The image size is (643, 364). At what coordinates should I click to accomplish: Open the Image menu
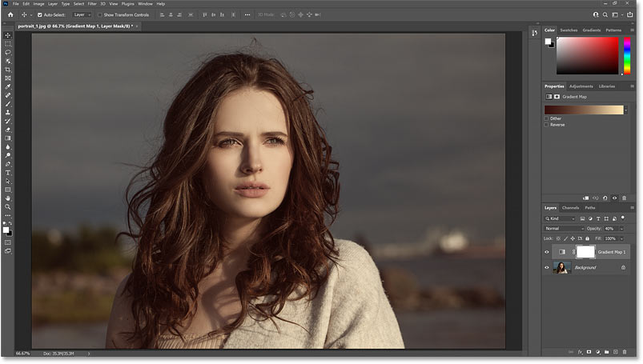point(38,4)
